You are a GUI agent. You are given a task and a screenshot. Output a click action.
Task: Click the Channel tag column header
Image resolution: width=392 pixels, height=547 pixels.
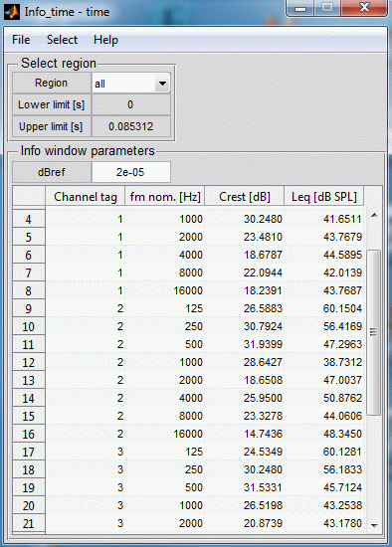click(86, 197)
